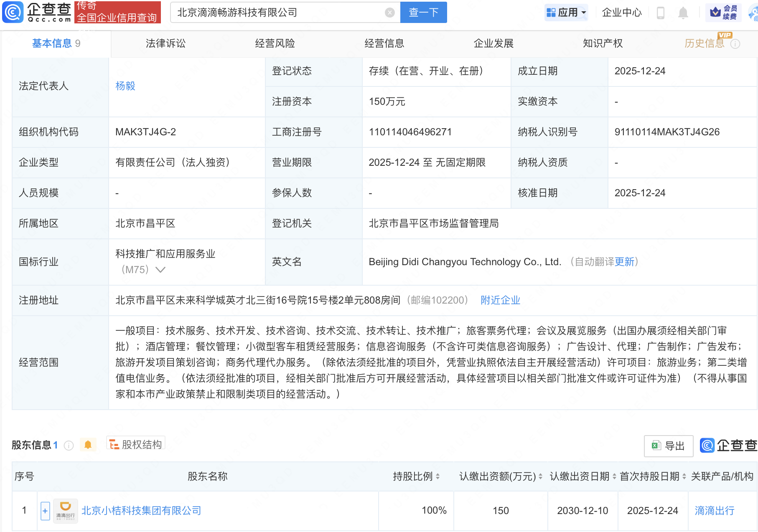Switch to the 法律诉讼 tab
This screenshot has height=532, width=758.
[x=165, y=43]
